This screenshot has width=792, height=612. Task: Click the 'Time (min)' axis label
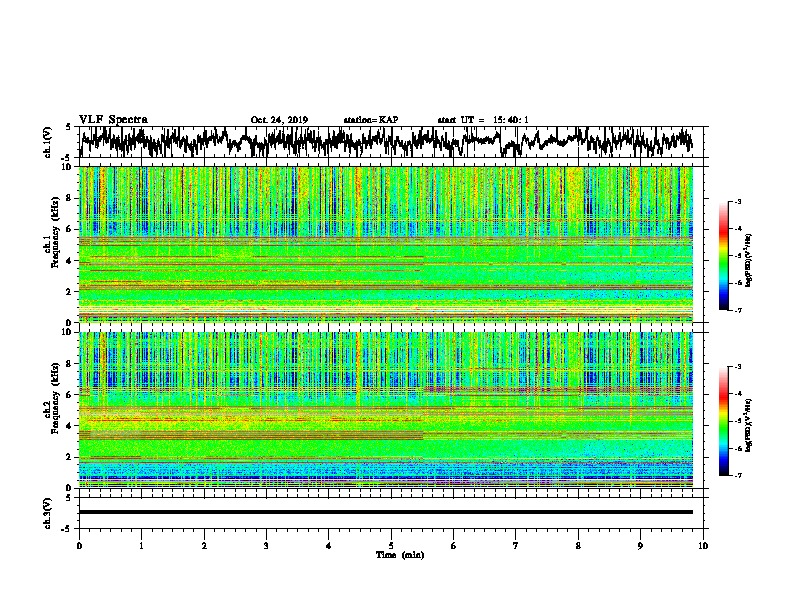coord(400,555)
